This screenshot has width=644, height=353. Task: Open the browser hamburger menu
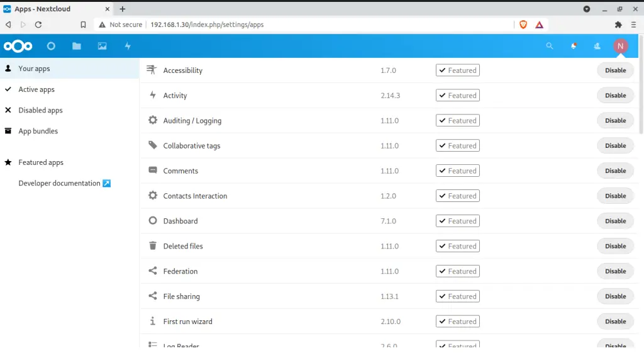(x=634, y=25)
